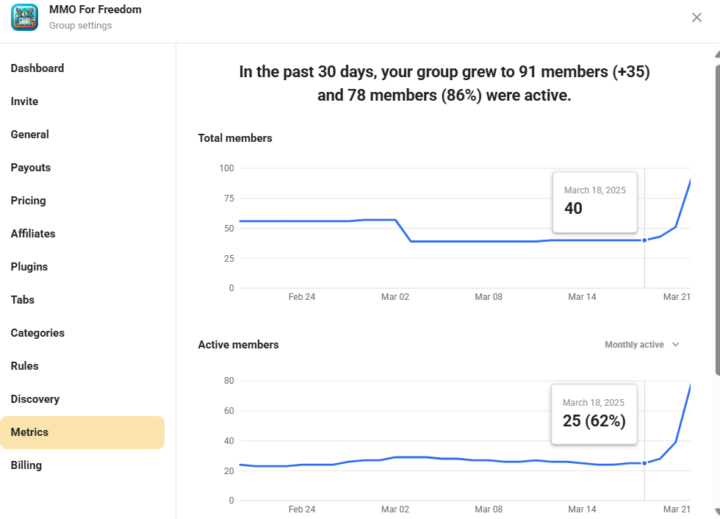The width and height of the screenshot is (720, 519).
Task: Close the group settings dialog
Action: click(x=696, y=17)
